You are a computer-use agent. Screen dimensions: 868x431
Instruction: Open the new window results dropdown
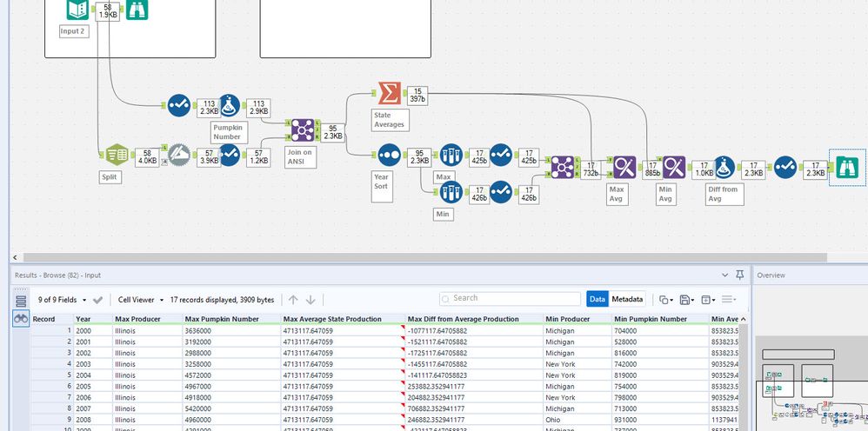(x=708, y=299)
